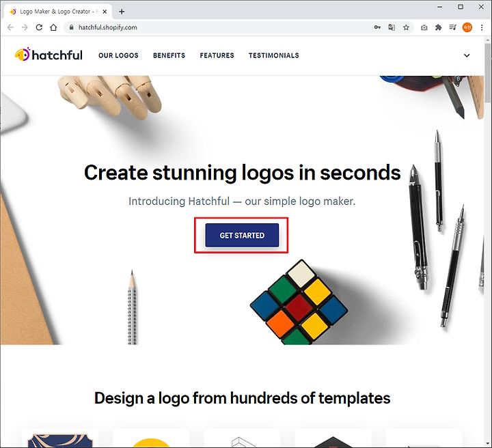Open TESTIMONIALS nav link
The width and height of the screenshot is (492, 448).
click(x=274, y=55)
